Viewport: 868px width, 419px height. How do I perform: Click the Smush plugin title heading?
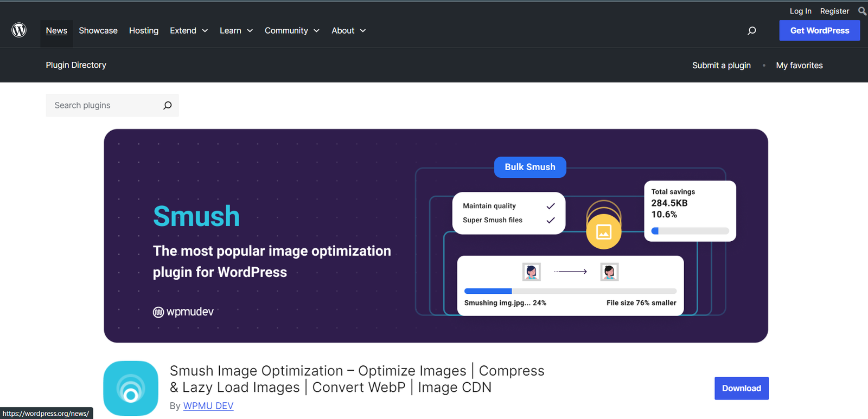coord(357,379)
